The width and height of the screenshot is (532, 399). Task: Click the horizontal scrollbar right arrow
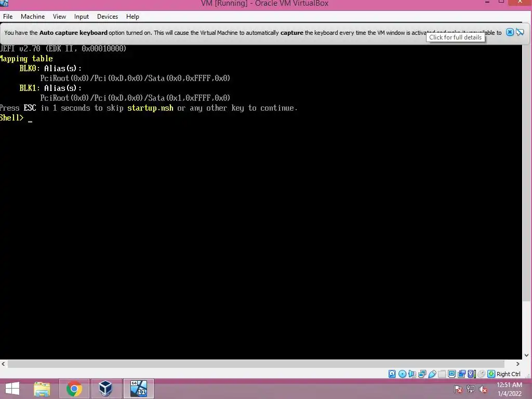click(x=518, y=364)
